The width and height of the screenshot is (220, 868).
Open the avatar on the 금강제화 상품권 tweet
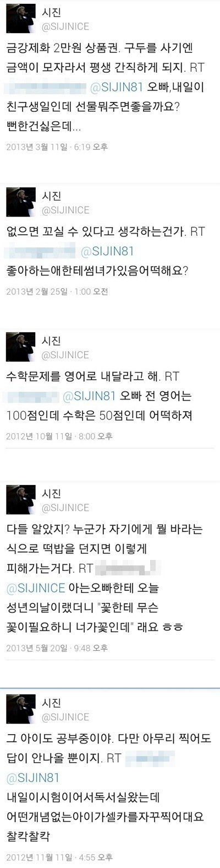point(21,20)
